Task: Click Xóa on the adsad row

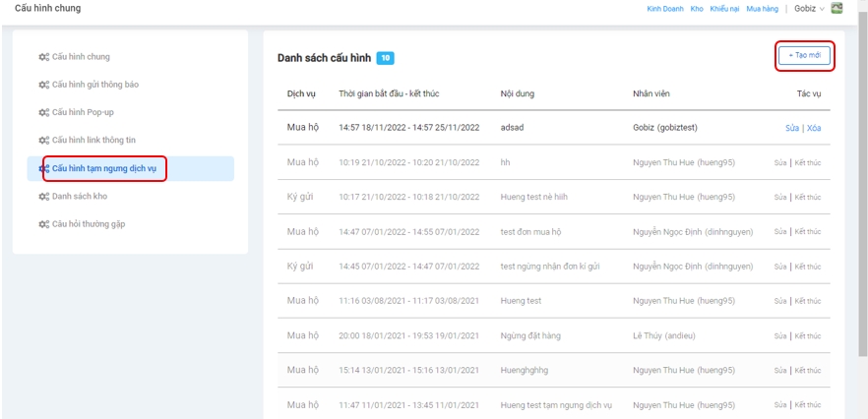Action: click(813, 128)
